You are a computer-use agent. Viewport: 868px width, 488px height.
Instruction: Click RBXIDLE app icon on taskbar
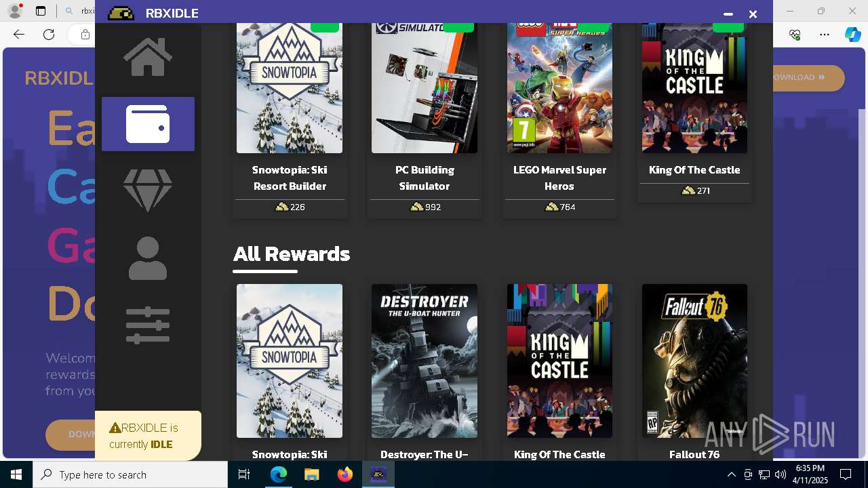[x=378, y=474]
